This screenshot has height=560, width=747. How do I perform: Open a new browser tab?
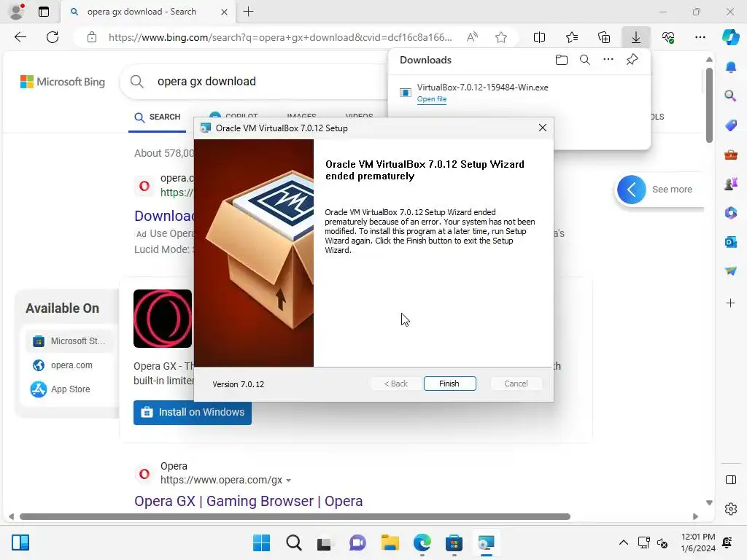(x=248, y=12)
